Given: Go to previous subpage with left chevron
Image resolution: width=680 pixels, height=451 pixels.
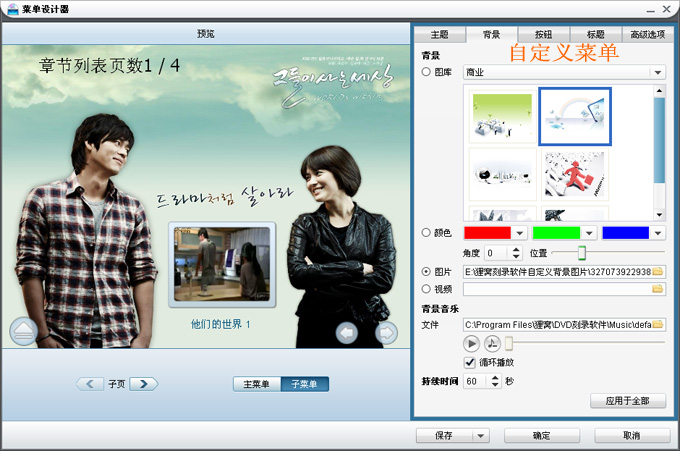Looking at the screenshot, I should [x=90, y=384].
